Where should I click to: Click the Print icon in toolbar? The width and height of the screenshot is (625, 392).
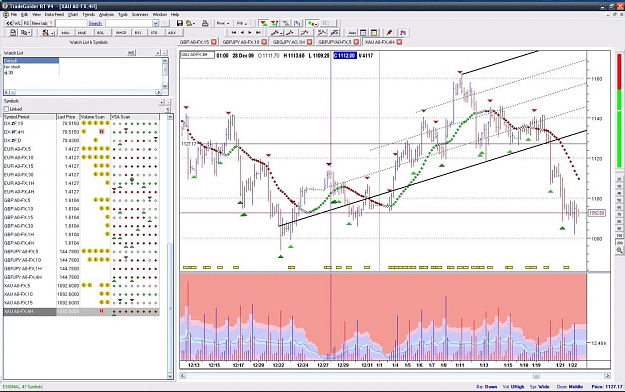[x=205, y=24]
